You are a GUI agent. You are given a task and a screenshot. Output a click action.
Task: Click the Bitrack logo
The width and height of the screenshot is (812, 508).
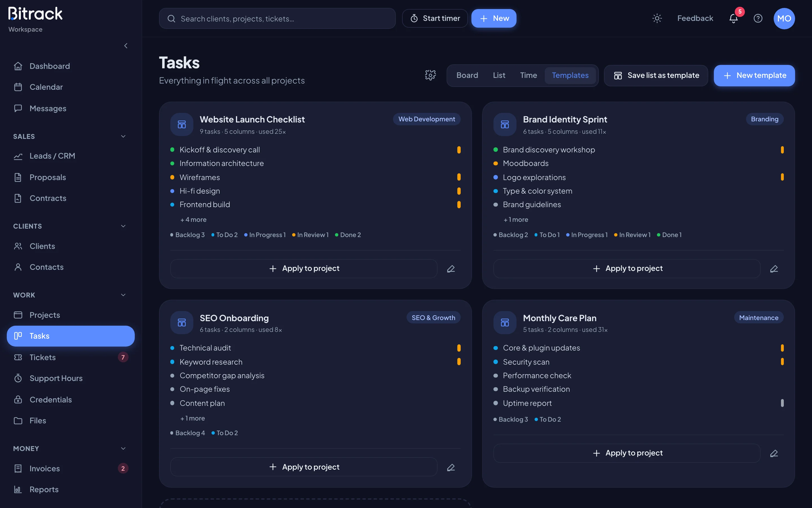pyautogui.click(x=35, y=14)
